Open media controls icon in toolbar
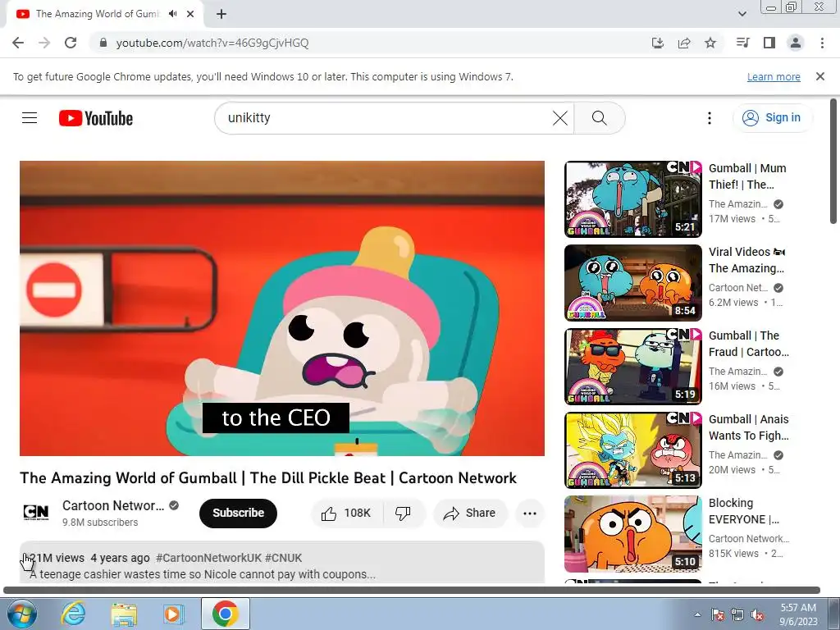The image size is (840, 630). 742,43
